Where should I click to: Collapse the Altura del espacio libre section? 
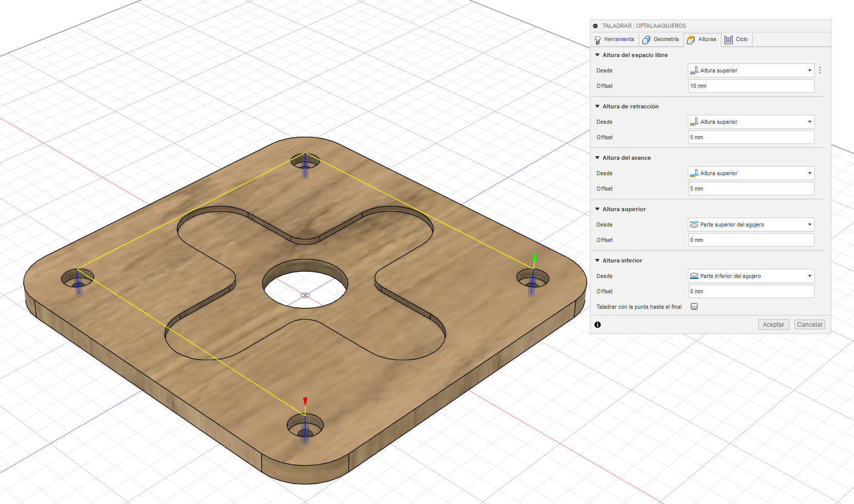(598, 55)
